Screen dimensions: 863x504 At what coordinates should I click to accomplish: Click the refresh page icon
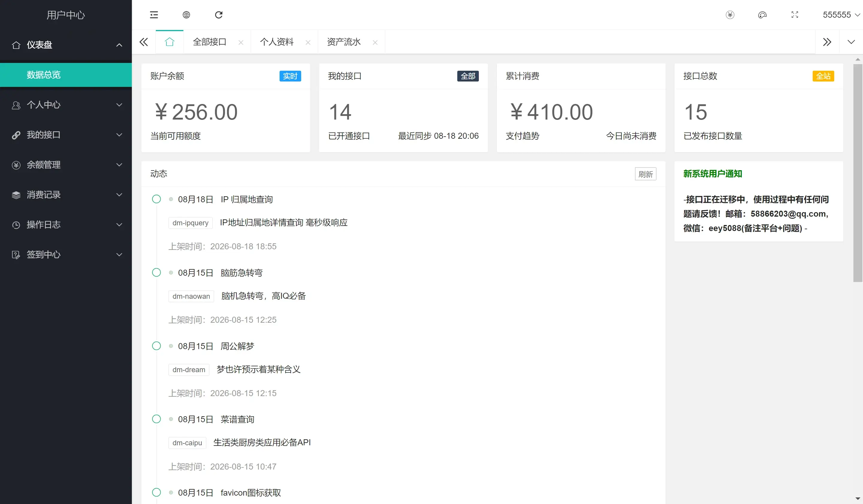coord(219,15)
